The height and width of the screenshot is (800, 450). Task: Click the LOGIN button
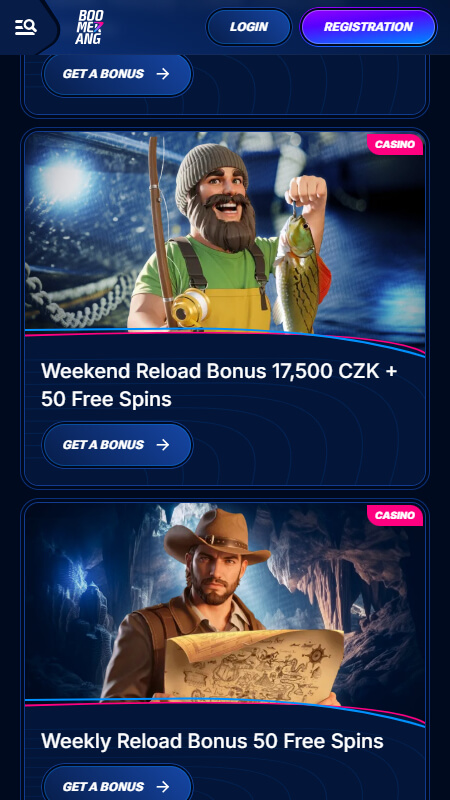point(248,27)
